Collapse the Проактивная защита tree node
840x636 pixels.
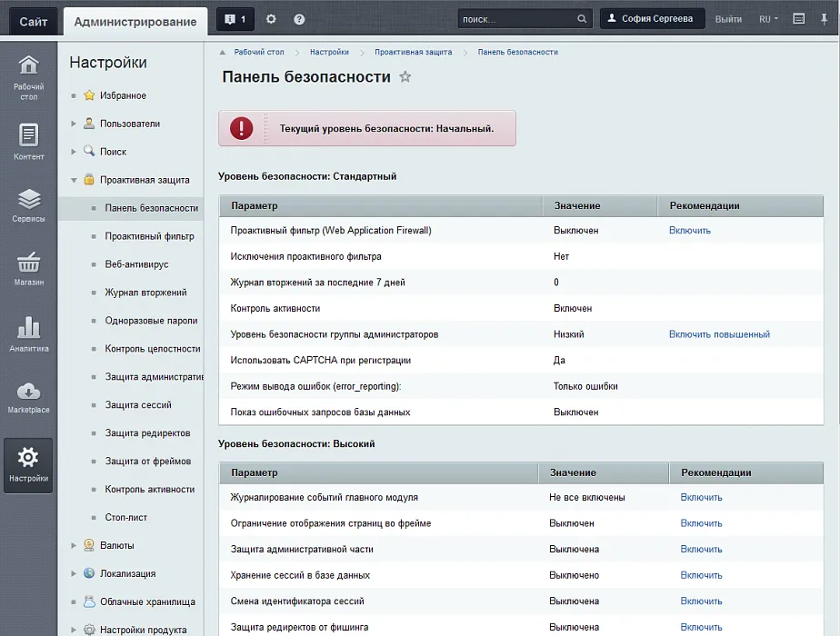(x=75, y=180)
